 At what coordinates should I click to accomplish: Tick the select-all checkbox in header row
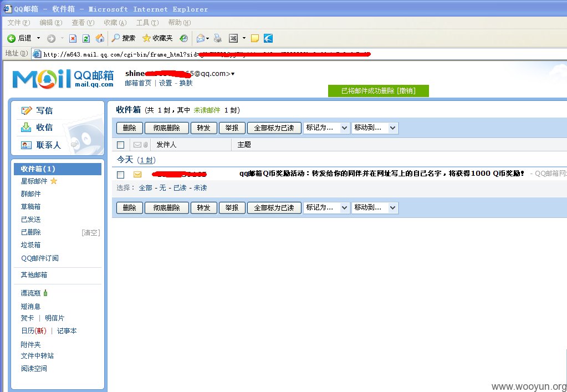coord(121,145)
